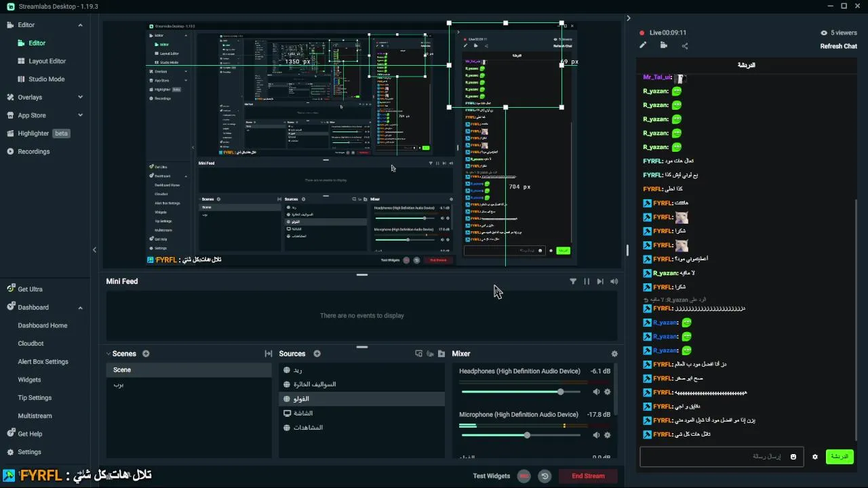The image size is (868, 488).
Task: Click the replay buffer icon beside REC
Action: [x=545, y=476]
